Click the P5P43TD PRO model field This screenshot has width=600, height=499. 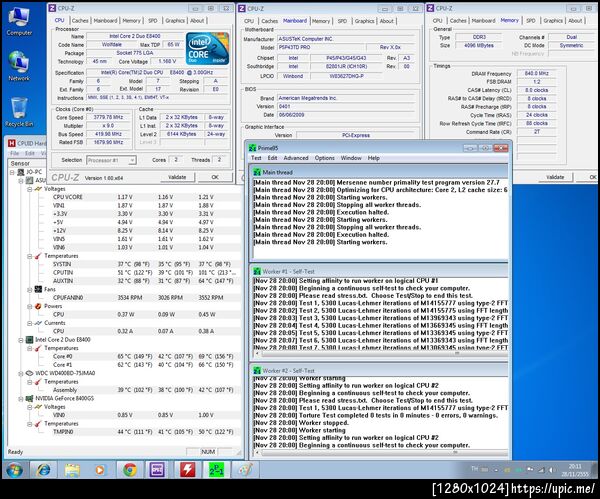pos(320,47)
